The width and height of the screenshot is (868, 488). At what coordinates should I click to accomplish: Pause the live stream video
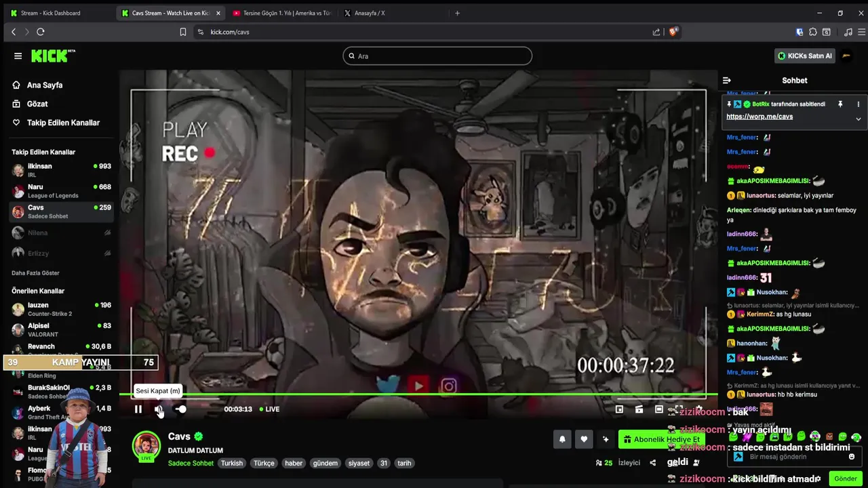point(138,409)
